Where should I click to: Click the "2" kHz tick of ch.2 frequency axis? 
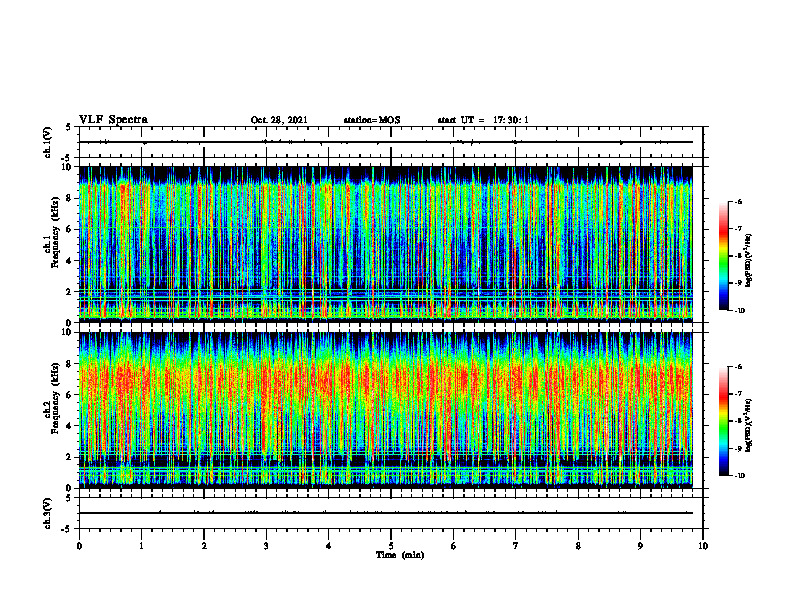pyautogui.click(x=70, y=457)
